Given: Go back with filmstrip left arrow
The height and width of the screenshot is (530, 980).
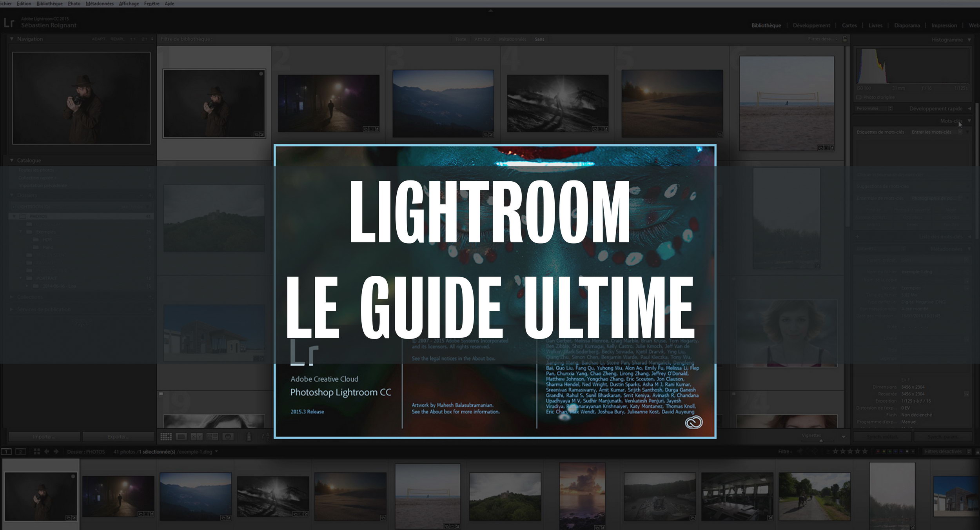Looking at the screenshot, I should pos(46,452).
